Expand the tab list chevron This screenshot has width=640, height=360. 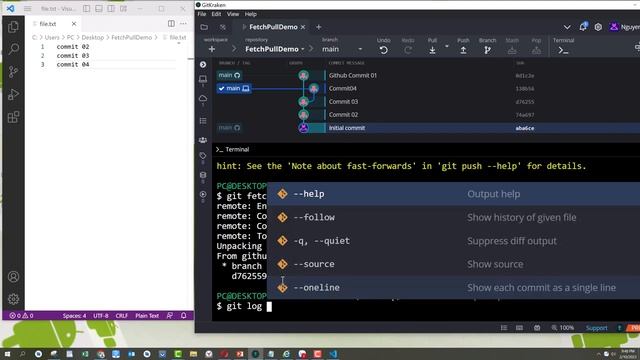567,27
